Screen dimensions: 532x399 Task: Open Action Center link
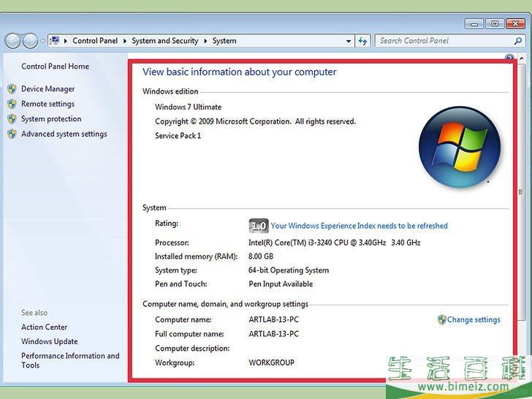tap(44, 327)
